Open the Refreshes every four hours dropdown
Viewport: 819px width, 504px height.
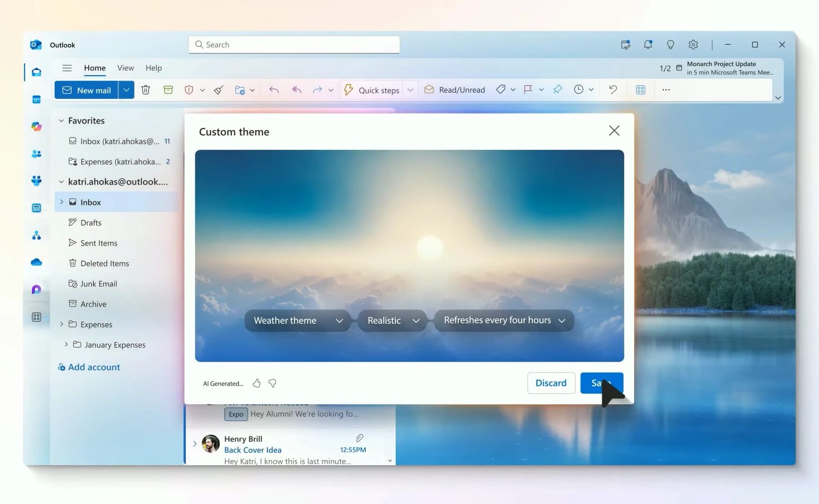(504, 321)
